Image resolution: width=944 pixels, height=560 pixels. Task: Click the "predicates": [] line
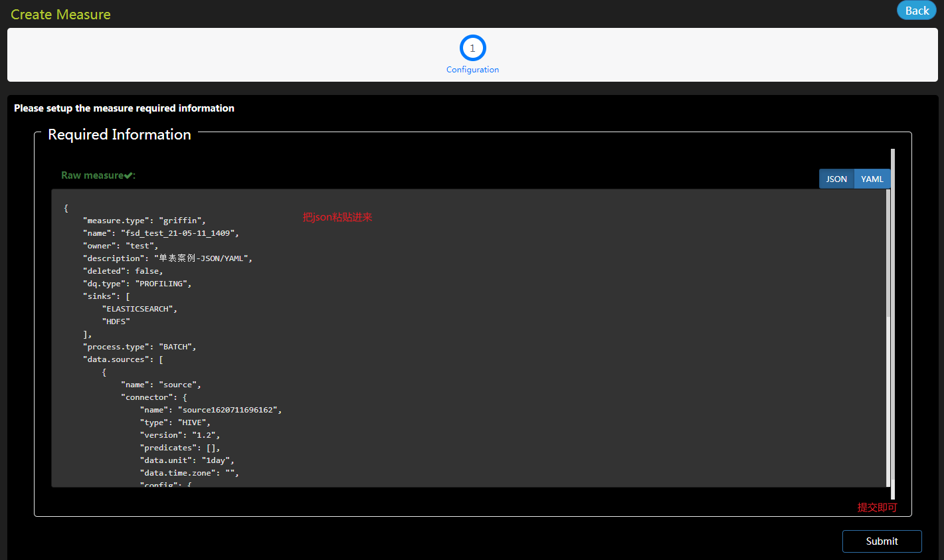click(x=179, y=448)
